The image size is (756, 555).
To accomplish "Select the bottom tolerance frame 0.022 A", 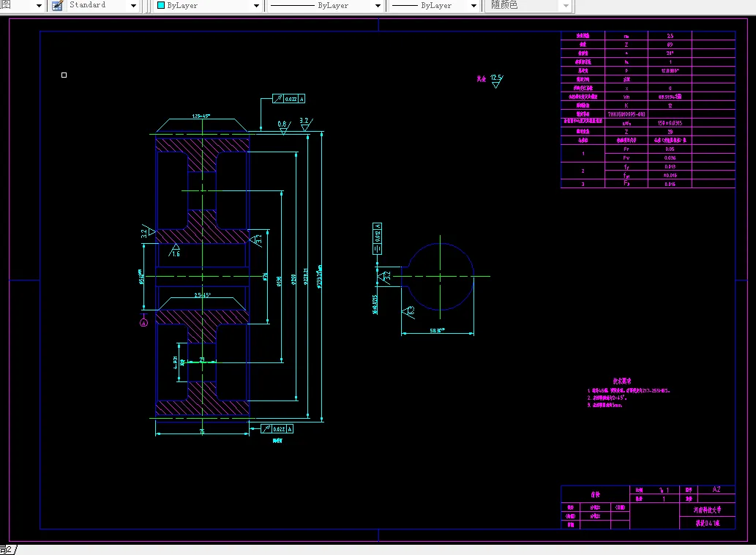I will click(277, 428).
